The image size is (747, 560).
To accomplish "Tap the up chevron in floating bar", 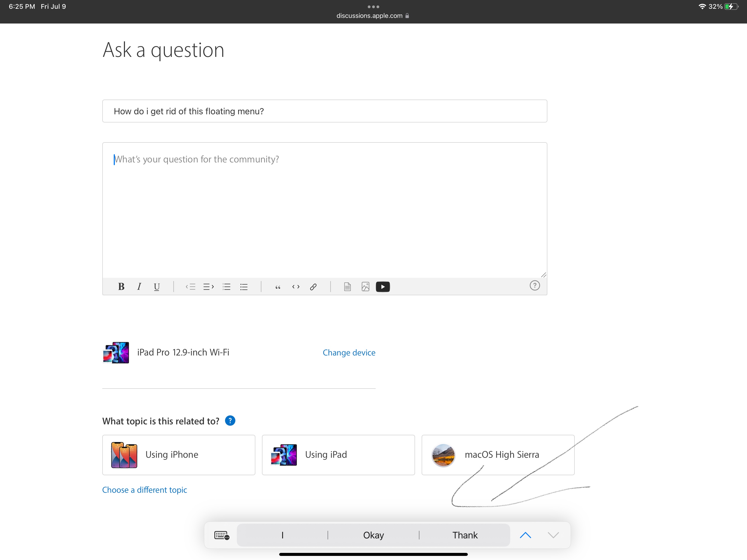I will (526, 535).
